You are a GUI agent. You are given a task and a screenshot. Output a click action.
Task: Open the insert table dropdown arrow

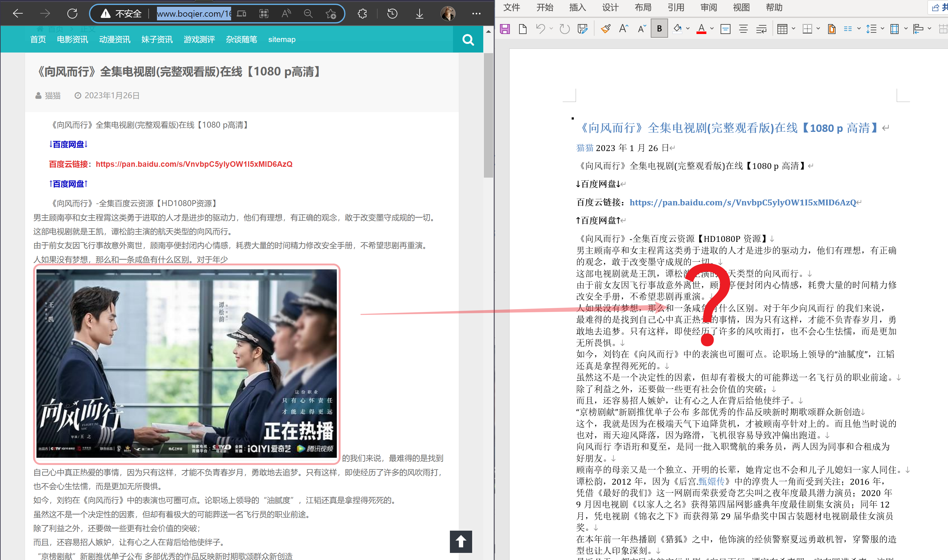pyautogui.click(x=793, y=29)
